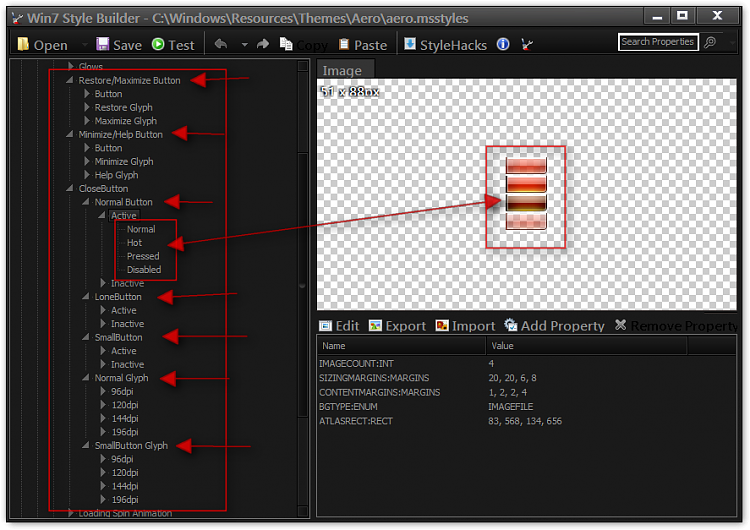Viewport: 750px width, 530px height.
Task: Import a replacement image
Action: (465, 326)
